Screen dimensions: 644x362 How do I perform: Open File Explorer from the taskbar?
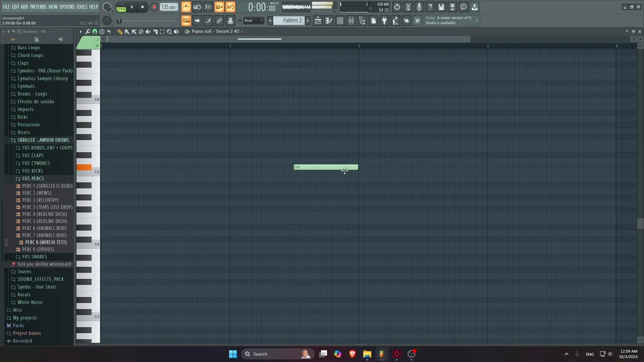367,354
